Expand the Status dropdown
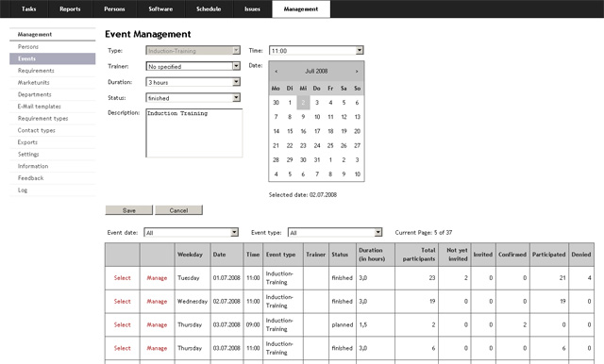604x364 pixels. point(193,98)
